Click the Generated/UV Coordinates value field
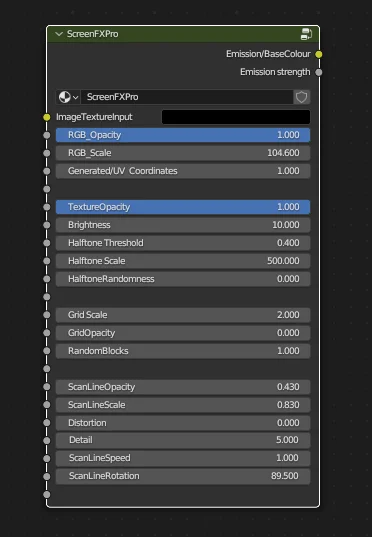Image resolution: width=372 pixels, height=537 pixels. point(183,171)
